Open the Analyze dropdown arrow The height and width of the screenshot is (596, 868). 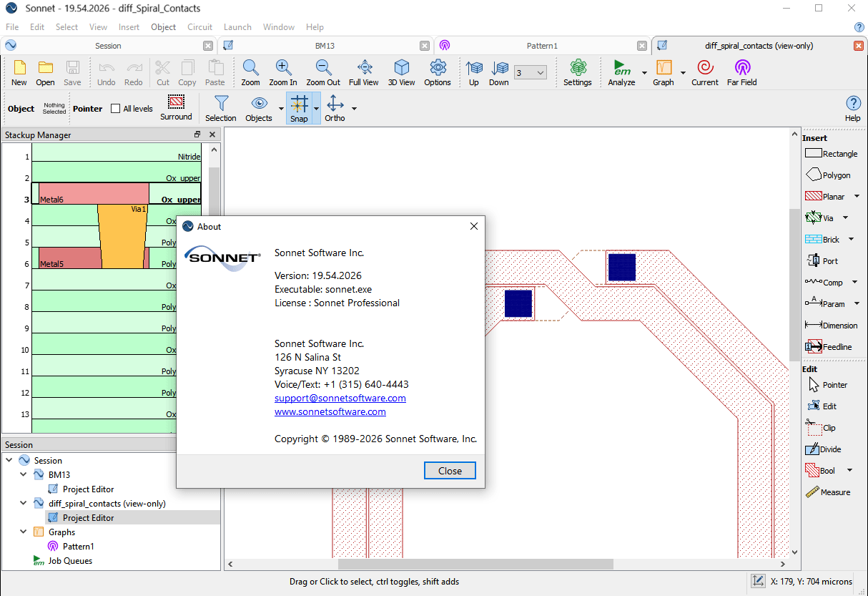click(644, 73)
